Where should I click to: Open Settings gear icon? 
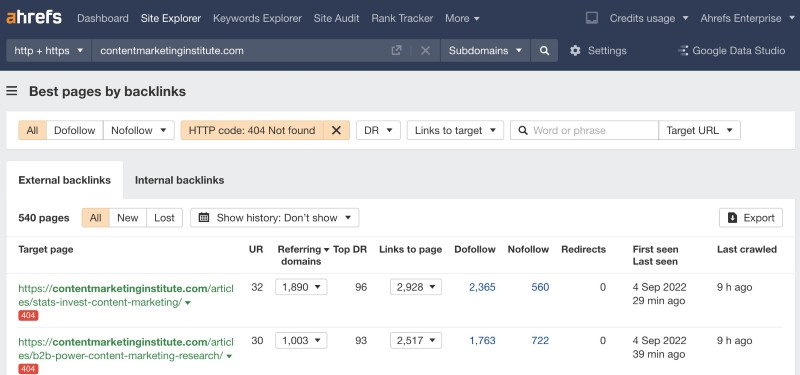click(x=575, y=51)
